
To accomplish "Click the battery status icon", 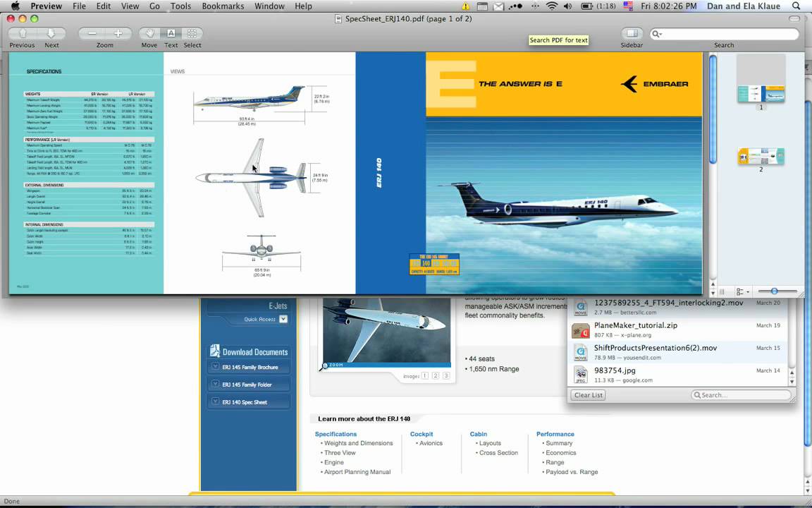I will point(587,6).
